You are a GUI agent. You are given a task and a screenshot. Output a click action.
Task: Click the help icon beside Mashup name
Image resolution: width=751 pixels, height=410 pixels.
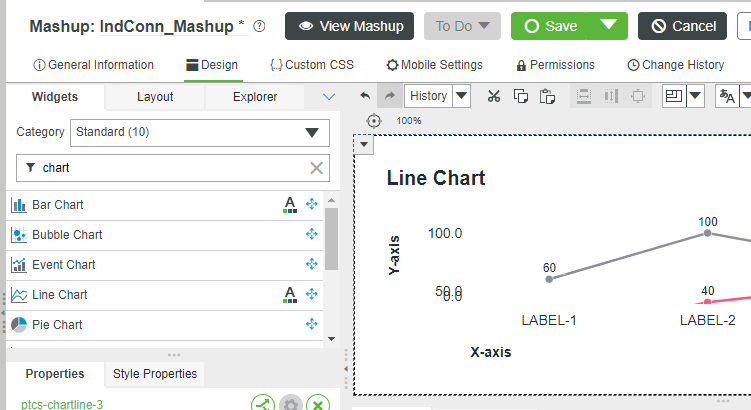click(x=259, y=26)
